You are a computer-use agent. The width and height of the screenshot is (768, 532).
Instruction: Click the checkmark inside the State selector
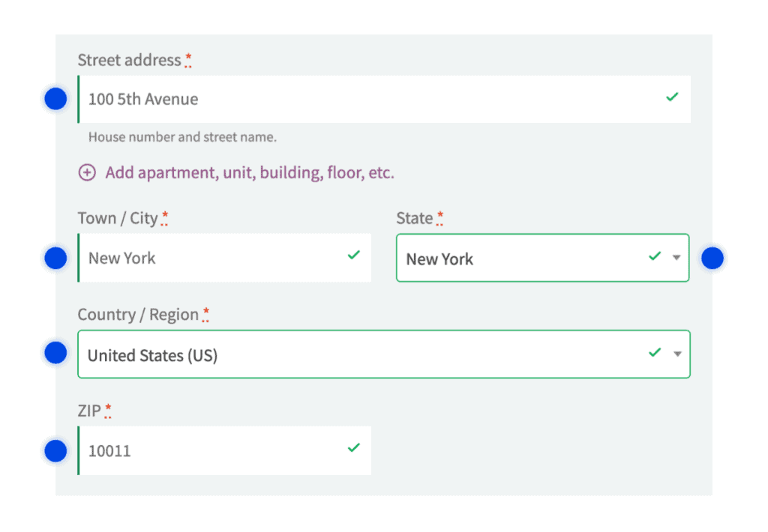pyautogui.click(x=653, y=257)
